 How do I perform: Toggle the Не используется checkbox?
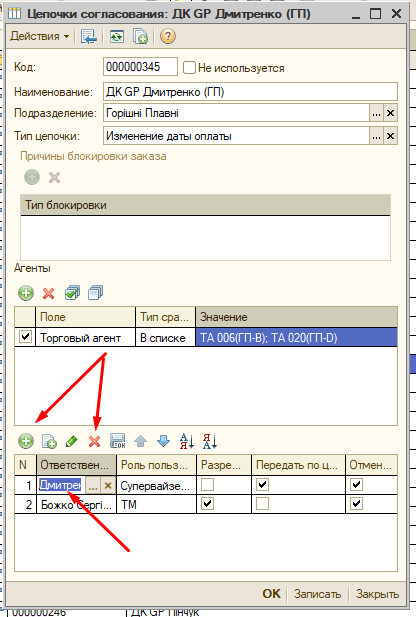(x=189, y=68)
